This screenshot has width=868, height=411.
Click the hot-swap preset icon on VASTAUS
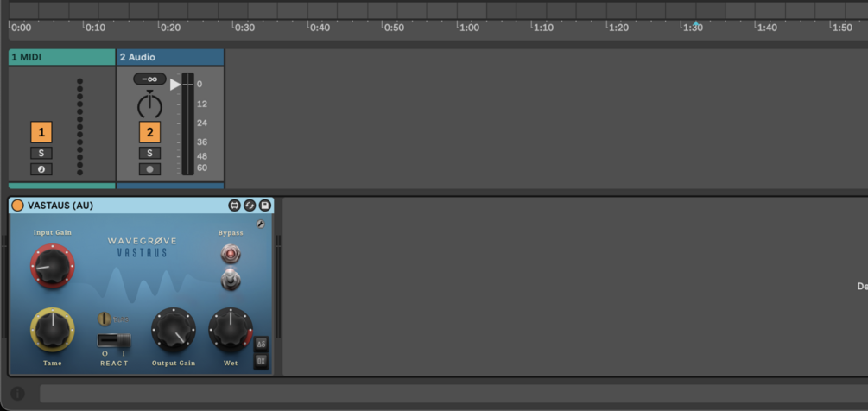[x=250, y=205]
